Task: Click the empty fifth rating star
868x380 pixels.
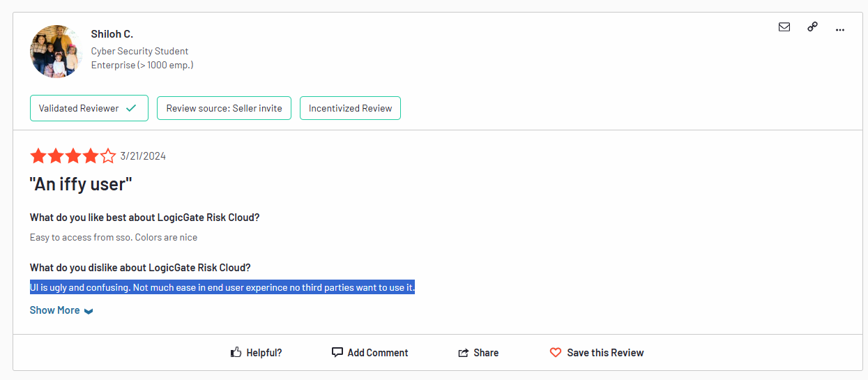Action: click(x=108, y=156)
